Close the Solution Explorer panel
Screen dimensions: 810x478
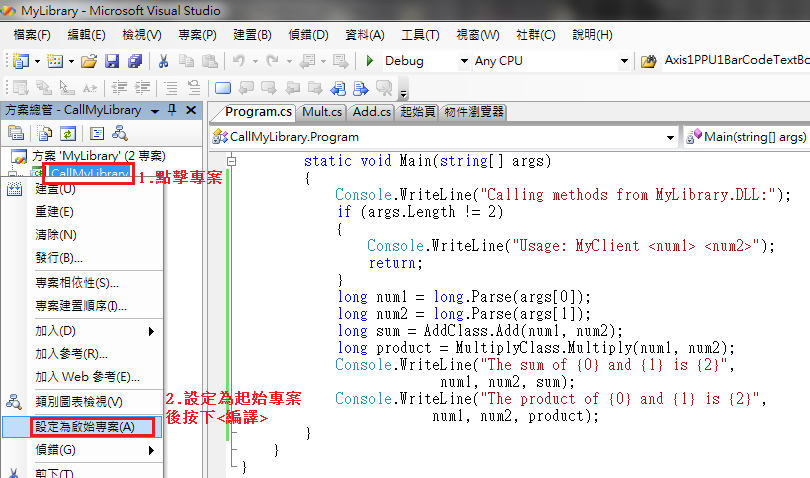coord(191,110)
